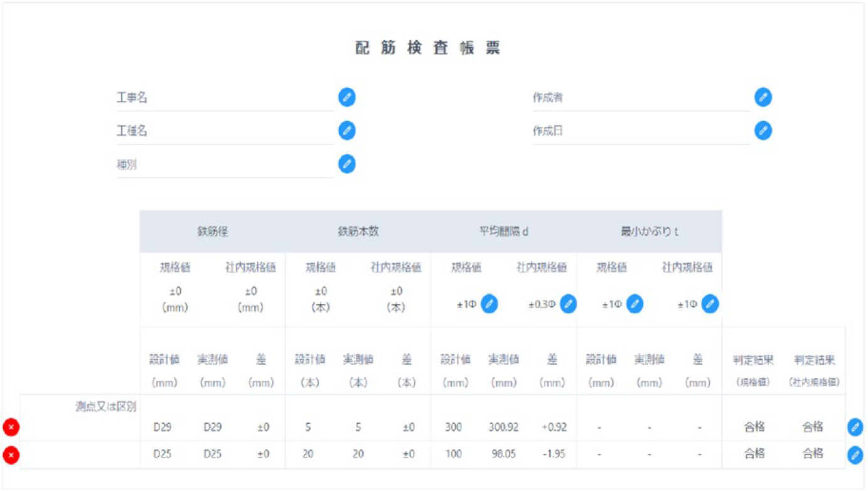Click the 測点又は区別 label
The image size is (868, 491).
105,407
